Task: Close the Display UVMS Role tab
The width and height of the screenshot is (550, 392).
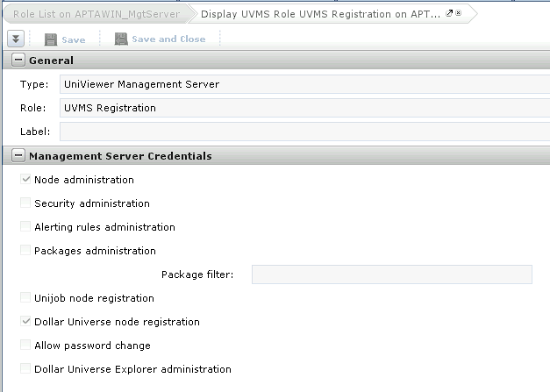Action: coord(458,13)
